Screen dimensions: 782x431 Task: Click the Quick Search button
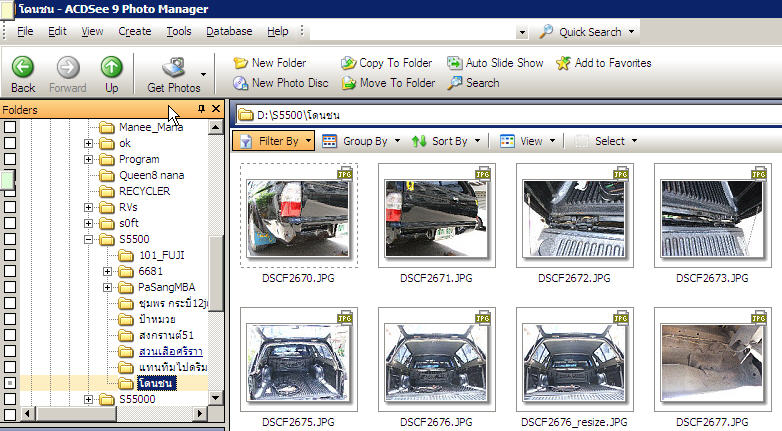[580, 31]
